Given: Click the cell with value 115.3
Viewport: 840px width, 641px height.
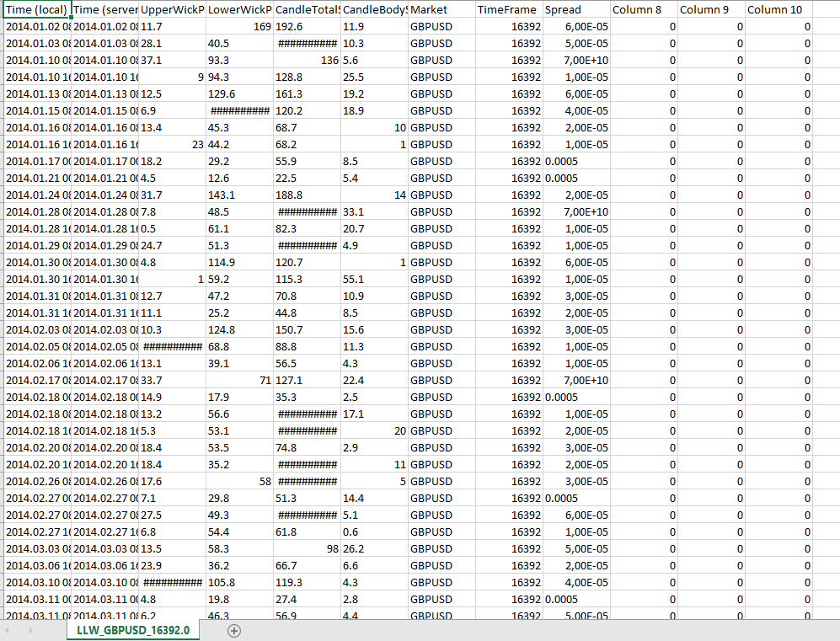Looking at the screenshot, I should tap(308, 280).
